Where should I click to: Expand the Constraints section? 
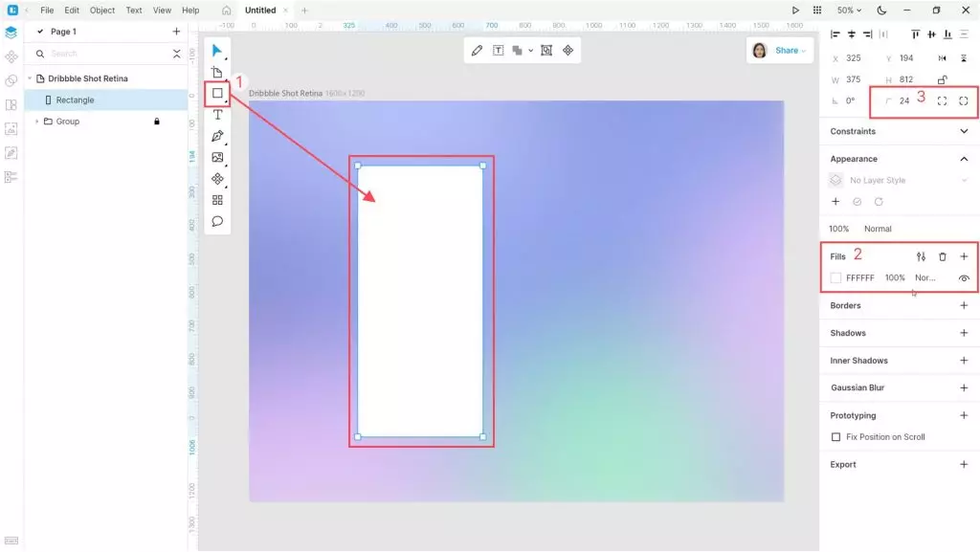(x=964, y=132)
